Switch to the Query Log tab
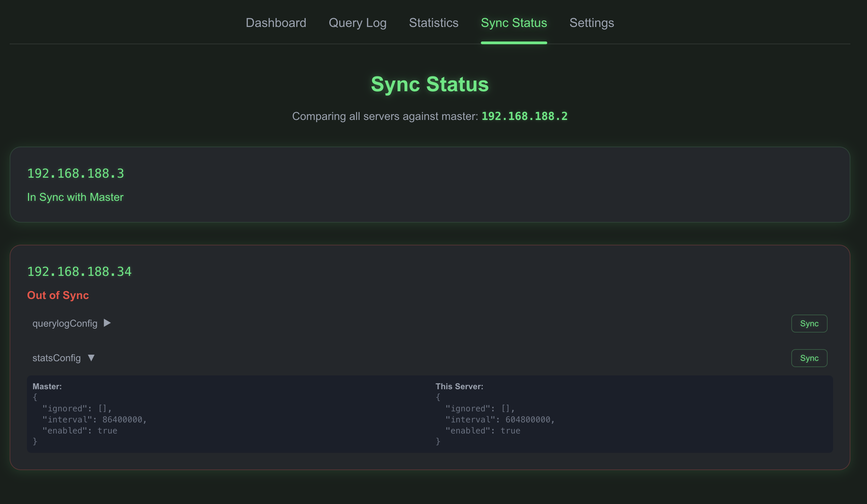Viewport: 867px width, 504px height. click(357, 23)
